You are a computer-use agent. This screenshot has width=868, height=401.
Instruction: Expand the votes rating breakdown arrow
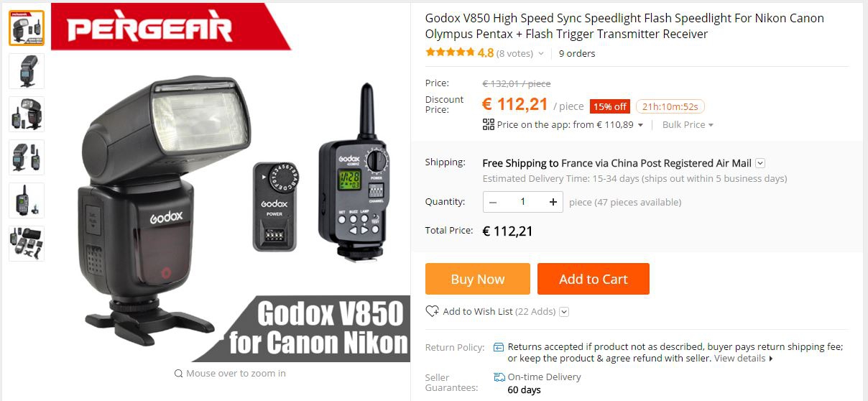tap(541, 54)
